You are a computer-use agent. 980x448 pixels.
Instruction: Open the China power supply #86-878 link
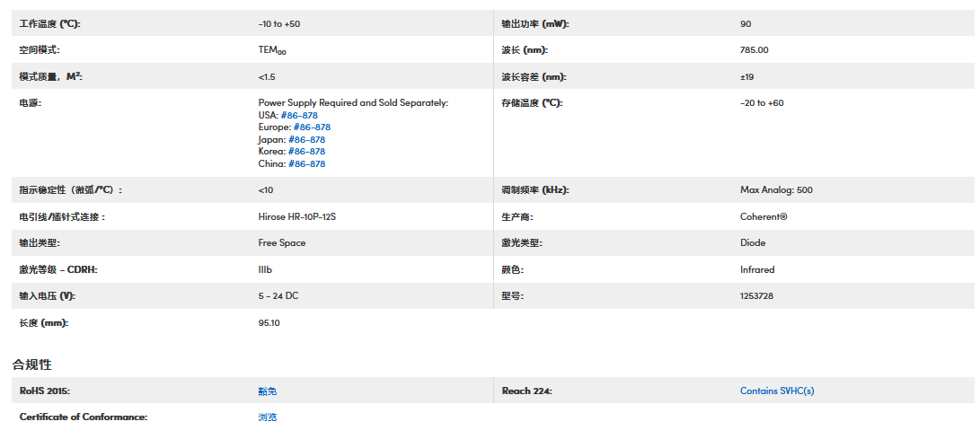point(306,164)
